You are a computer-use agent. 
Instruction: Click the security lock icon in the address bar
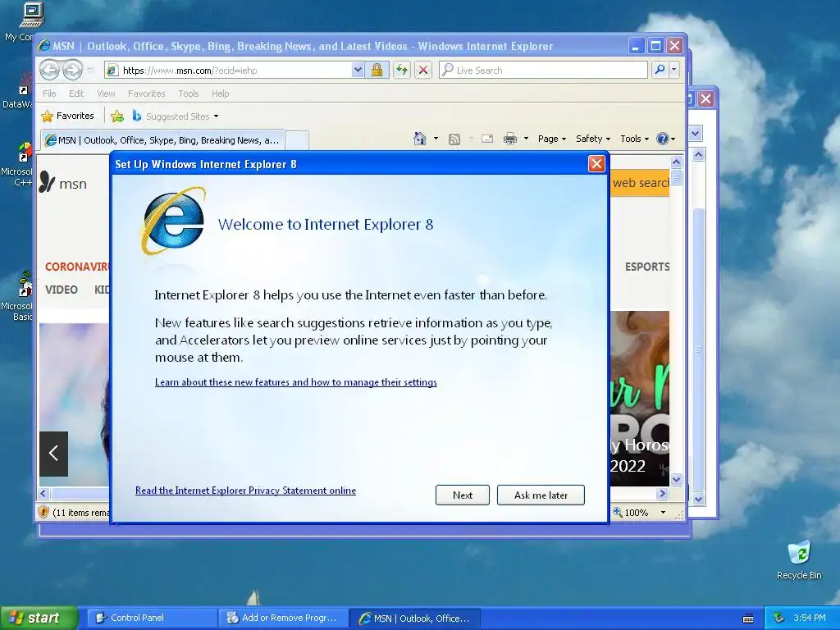[377, 70]
